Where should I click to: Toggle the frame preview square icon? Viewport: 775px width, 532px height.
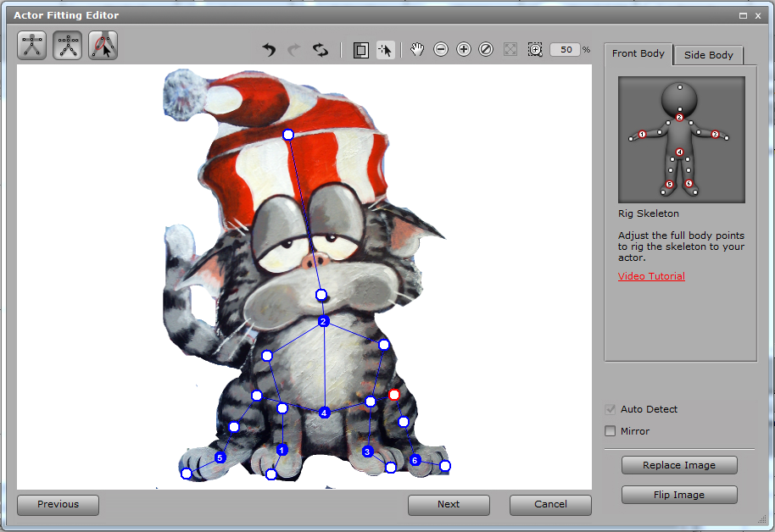pos(361,50)
